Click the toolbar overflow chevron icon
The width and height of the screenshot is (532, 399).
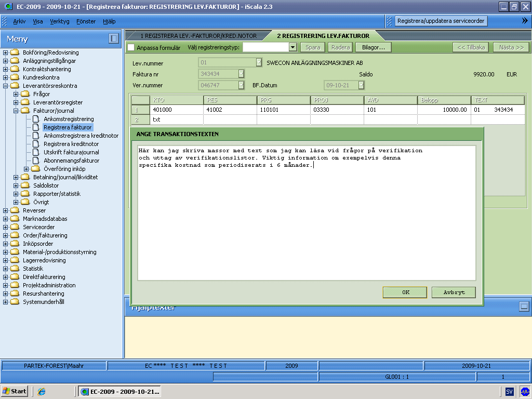coord(525,21)
